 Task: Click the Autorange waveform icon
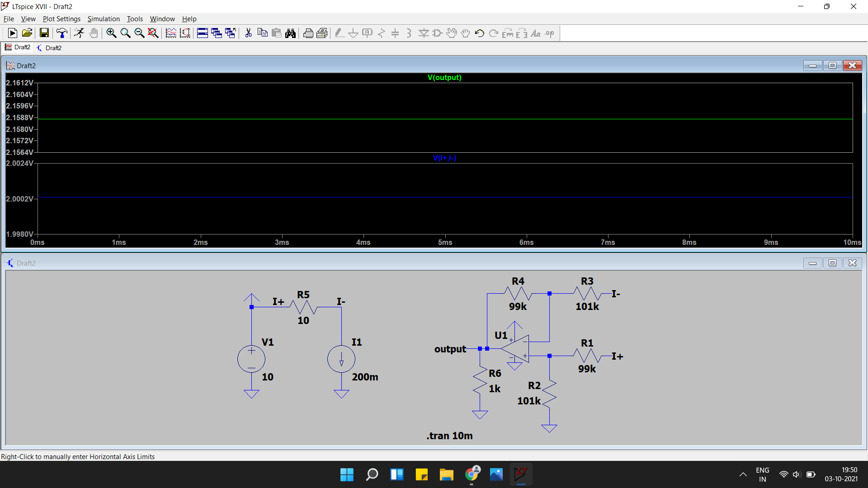click(171, 33)
